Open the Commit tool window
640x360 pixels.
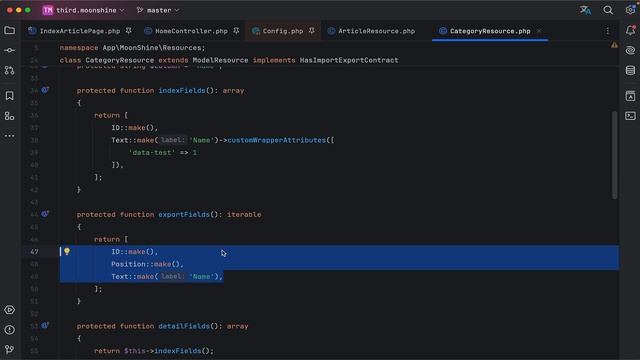tap(9, 50)
